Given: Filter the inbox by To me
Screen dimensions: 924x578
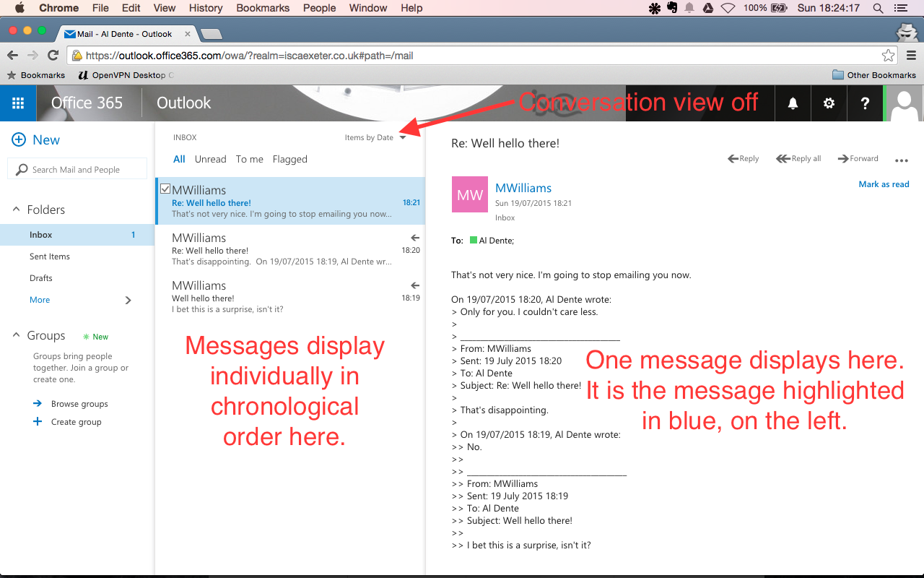Looking at the screenshot, I should coord(250,159).
